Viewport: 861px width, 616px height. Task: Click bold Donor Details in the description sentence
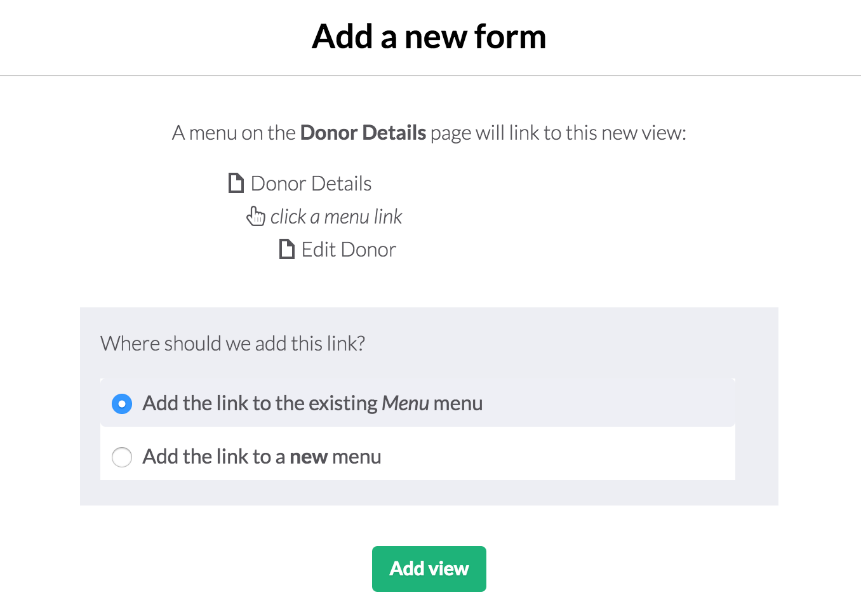[x=363, y=133]
